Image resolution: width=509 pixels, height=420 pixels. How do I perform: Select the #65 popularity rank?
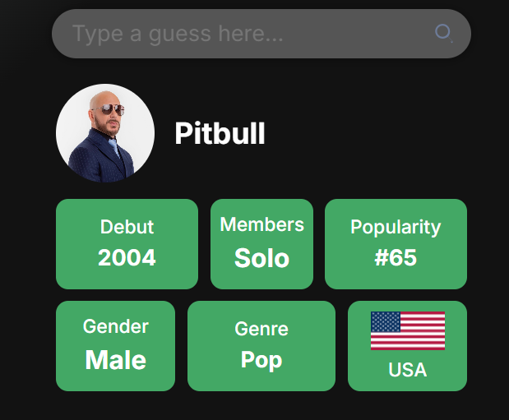click(396, 258)
